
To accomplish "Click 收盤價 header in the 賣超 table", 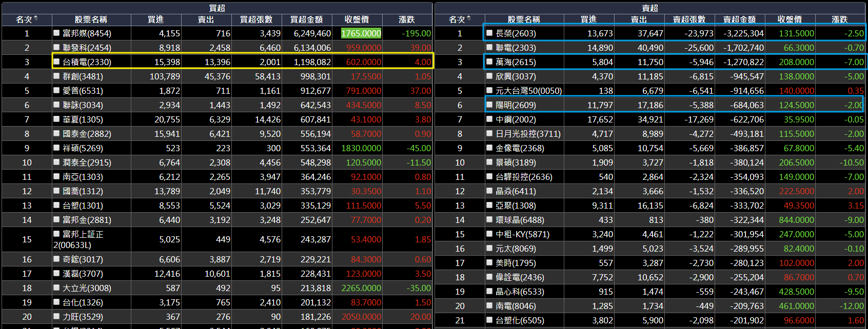I will [x=790, y=19].
